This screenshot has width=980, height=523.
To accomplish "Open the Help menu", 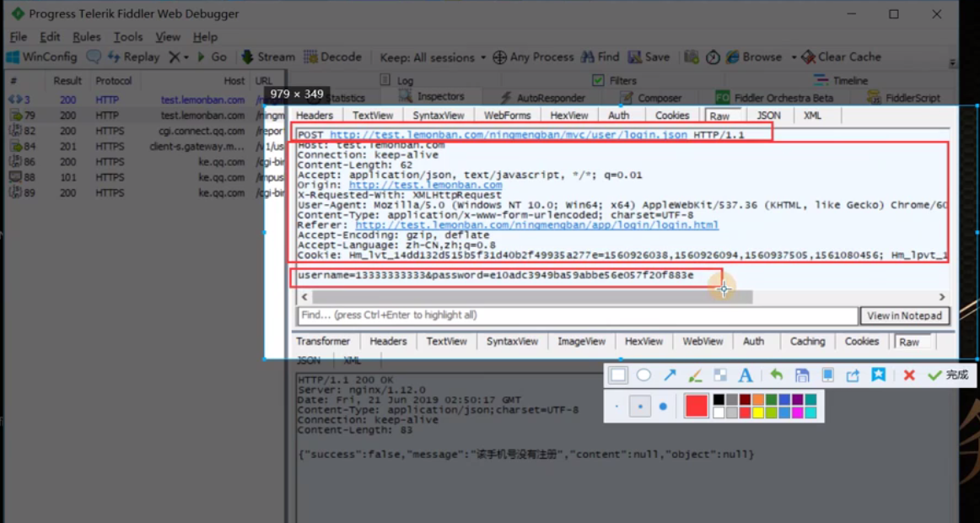I will coord(205,37).
